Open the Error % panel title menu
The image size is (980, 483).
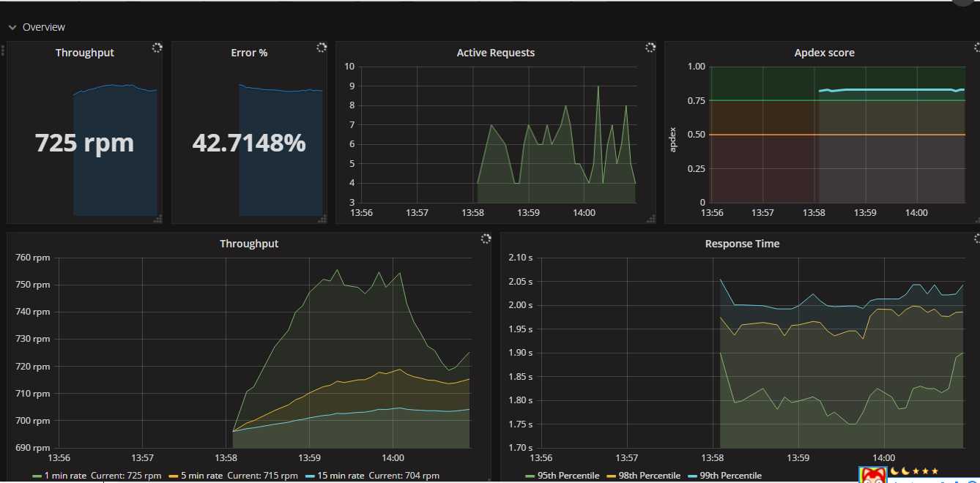[x=249, y=53]
